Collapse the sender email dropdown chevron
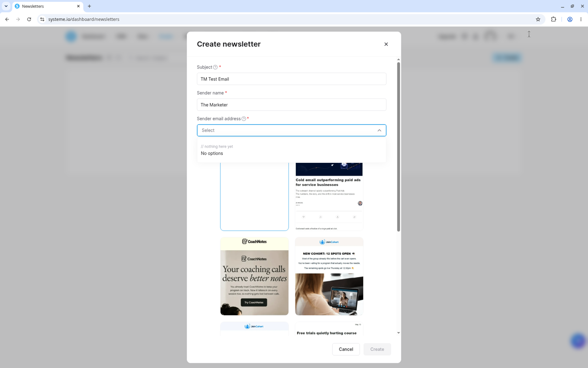 [379, 131]
